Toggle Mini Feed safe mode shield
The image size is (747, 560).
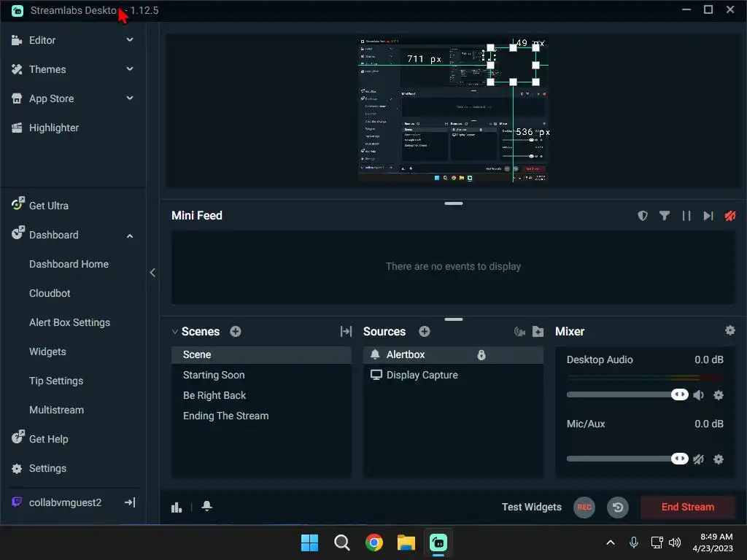point(643,216)
